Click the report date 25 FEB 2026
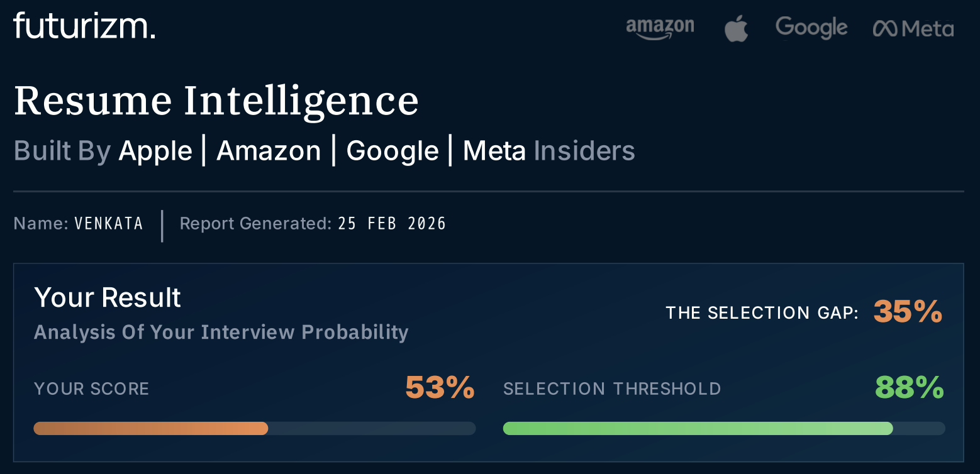Viewport: 980px width, 474px height. [392, 224]
